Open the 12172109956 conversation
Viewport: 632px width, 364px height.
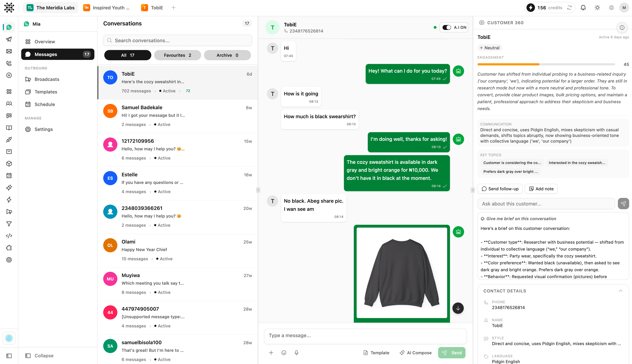pyautogui.click(x=177, y=149)
